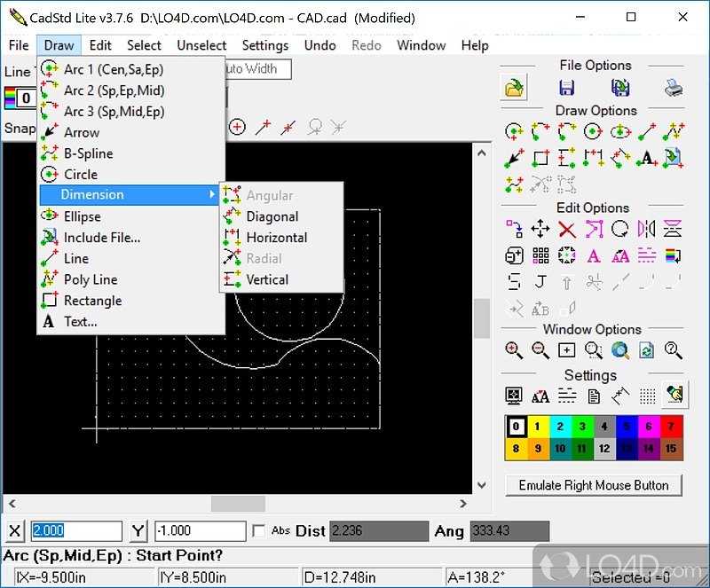Click the Y coordinate button
Viewport: 710px width, 588px height.
click(138, 530)
